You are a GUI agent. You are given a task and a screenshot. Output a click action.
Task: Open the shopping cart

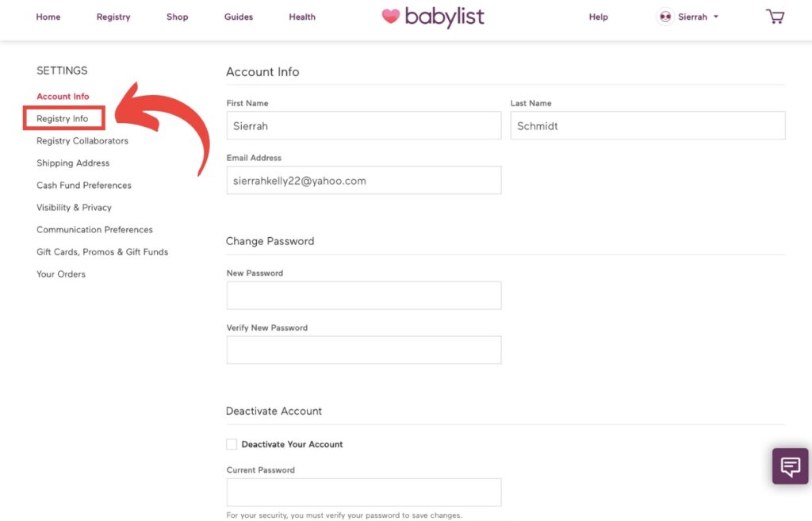coord(775,16)
